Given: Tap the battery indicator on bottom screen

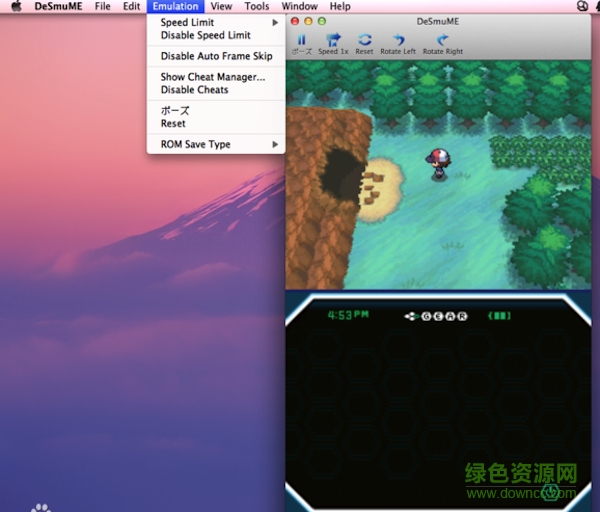Looking at the screenshot, I should click(x=499, y=316).
